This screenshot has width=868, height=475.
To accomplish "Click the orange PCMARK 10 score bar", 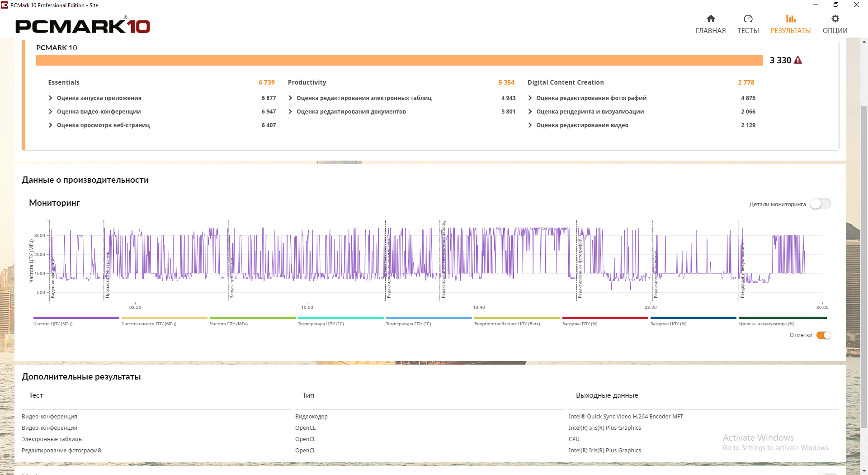I will tap(399, 60).
